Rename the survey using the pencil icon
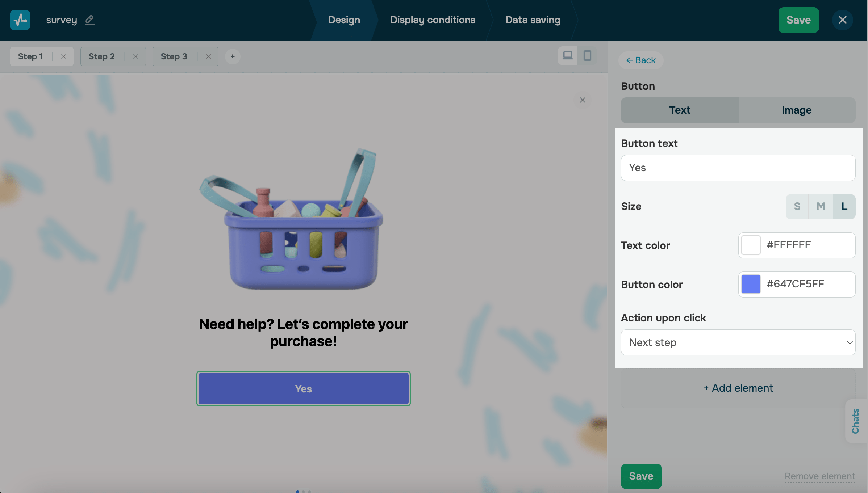This screenshot has height=493, width=868. point(89,20)
